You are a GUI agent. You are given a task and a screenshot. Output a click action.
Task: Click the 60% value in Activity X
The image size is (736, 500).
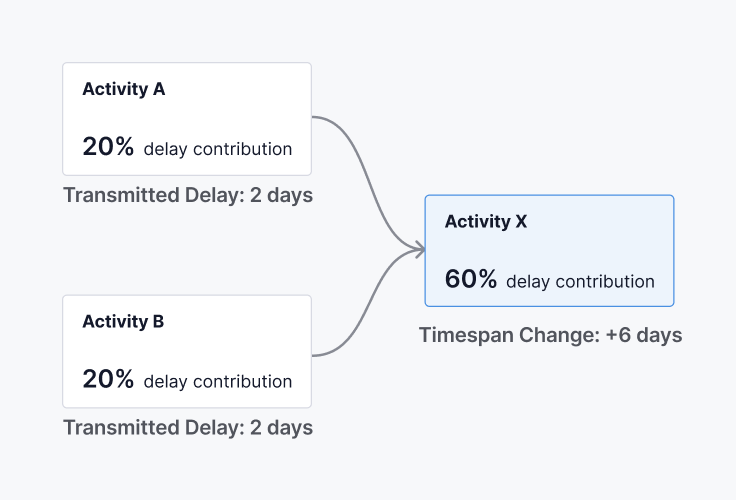(x=471, y=278)
